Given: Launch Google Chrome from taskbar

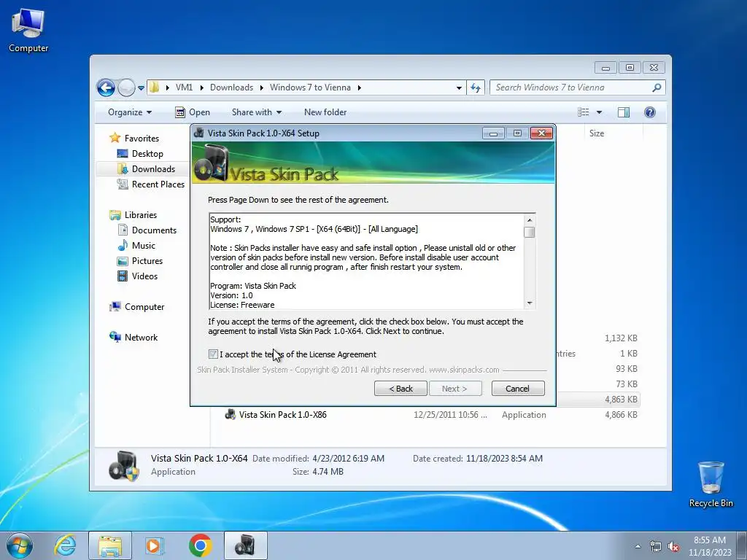Looking at the screenshot, I should coord(200,545).
